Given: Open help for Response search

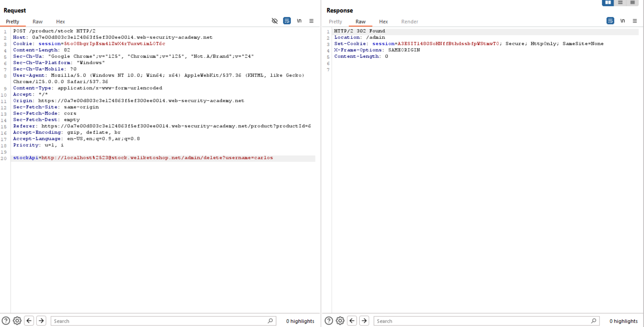Looking at the screenshot, I should click(x=329, y=321).
